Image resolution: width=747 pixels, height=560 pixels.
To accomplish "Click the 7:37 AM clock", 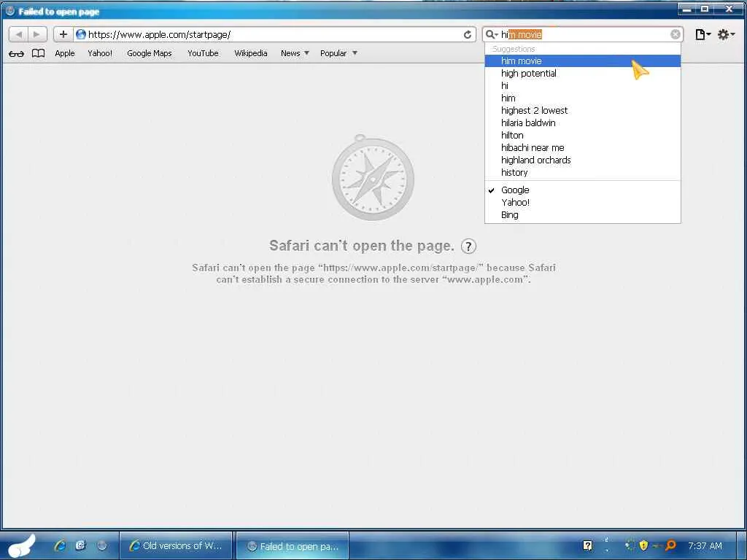I will (705, 545).
